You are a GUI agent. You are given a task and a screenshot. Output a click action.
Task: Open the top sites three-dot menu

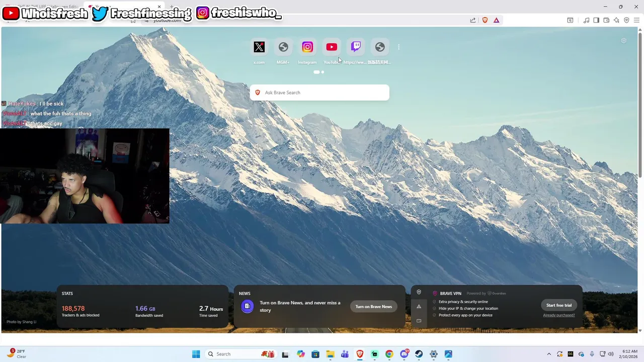pos(398,47)
